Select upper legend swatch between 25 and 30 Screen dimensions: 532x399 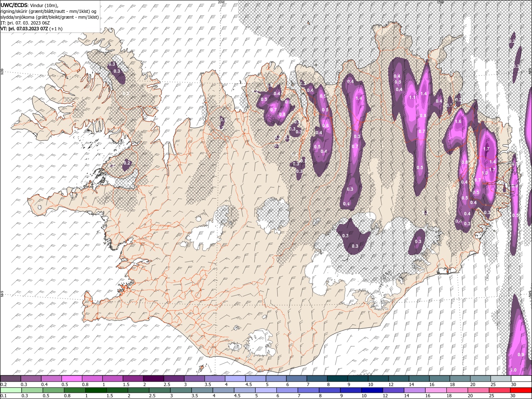coord(500,378)
